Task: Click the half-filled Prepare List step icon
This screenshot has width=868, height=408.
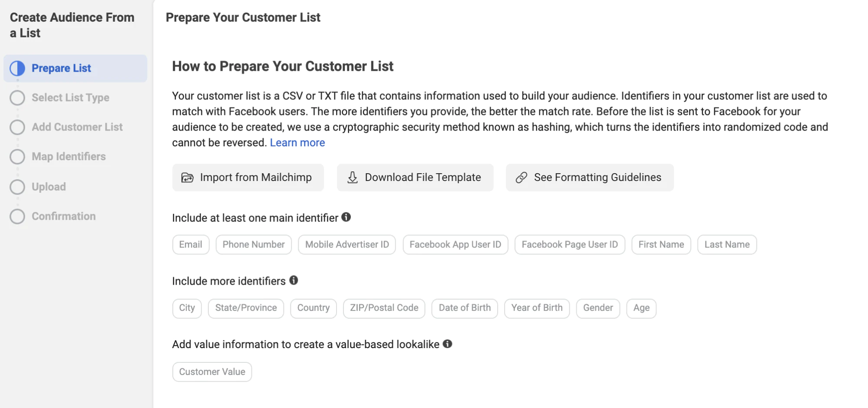Action: pyautogui.click(x=17, y=68)
